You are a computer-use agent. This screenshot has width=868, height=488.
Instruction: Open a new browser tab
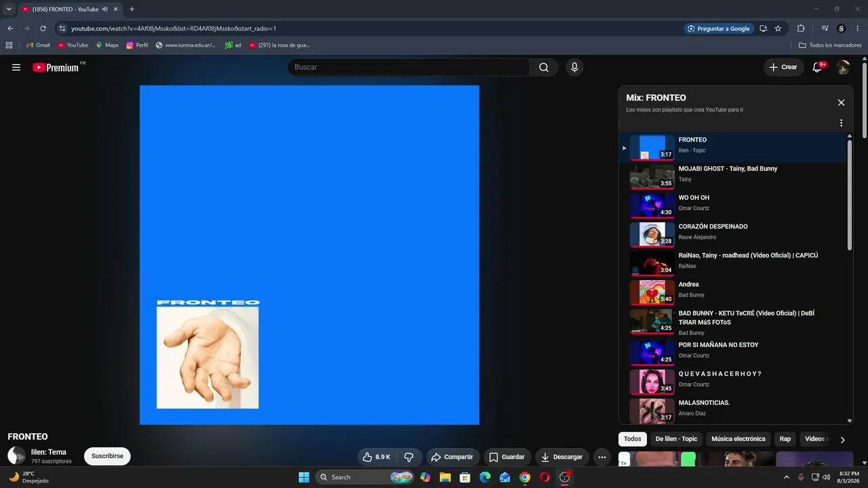point(132,9)
